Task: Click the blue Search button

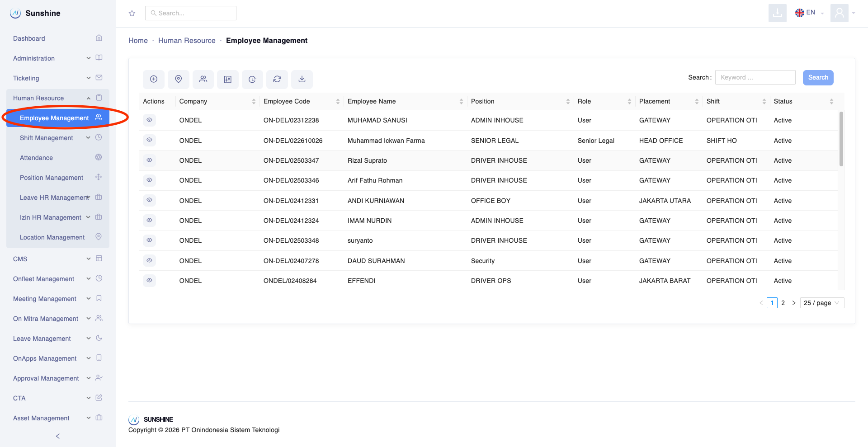Action: point(818,78)
